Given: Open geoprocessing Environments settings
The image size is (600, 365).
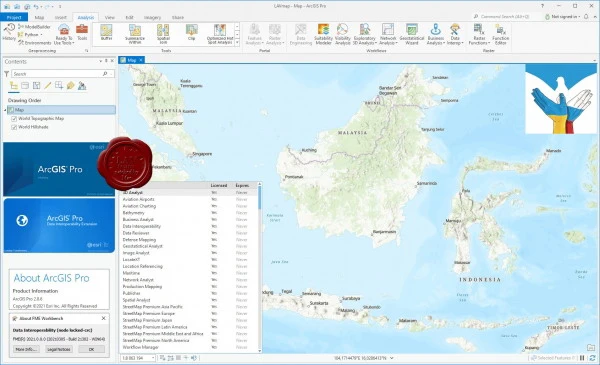Looking at the screenshot, I should (x=34, y=43).
